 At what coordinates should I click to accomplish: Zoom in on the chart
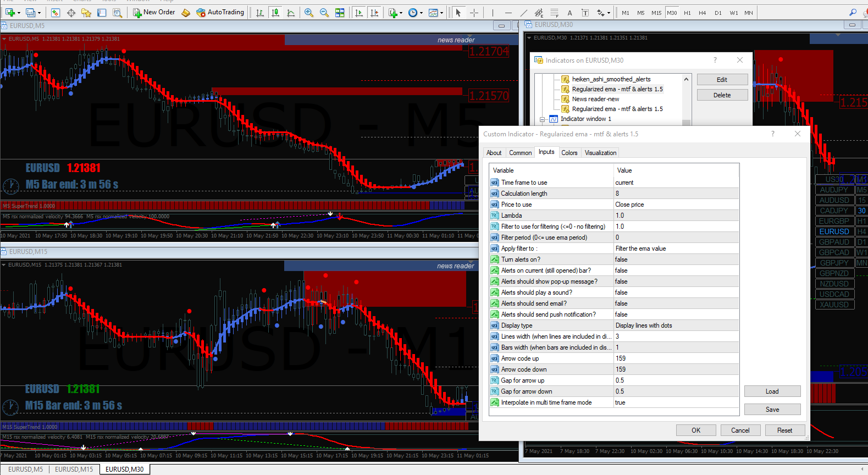coord(309,13)
